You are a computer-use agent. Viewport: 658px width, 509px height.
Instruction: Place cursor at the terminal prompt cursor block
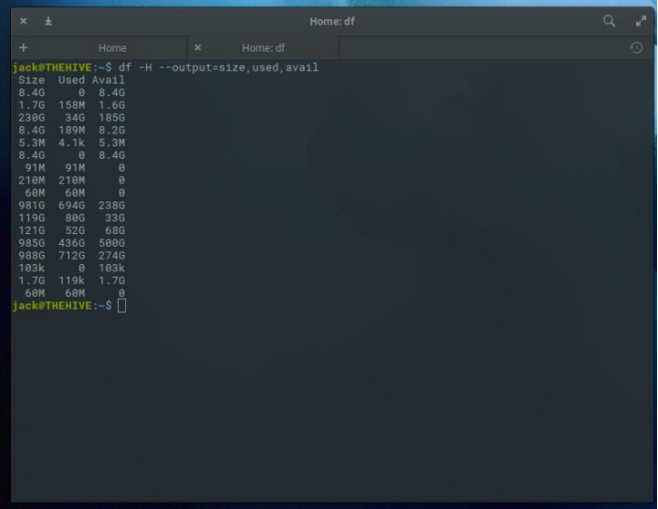click(122, 306)
